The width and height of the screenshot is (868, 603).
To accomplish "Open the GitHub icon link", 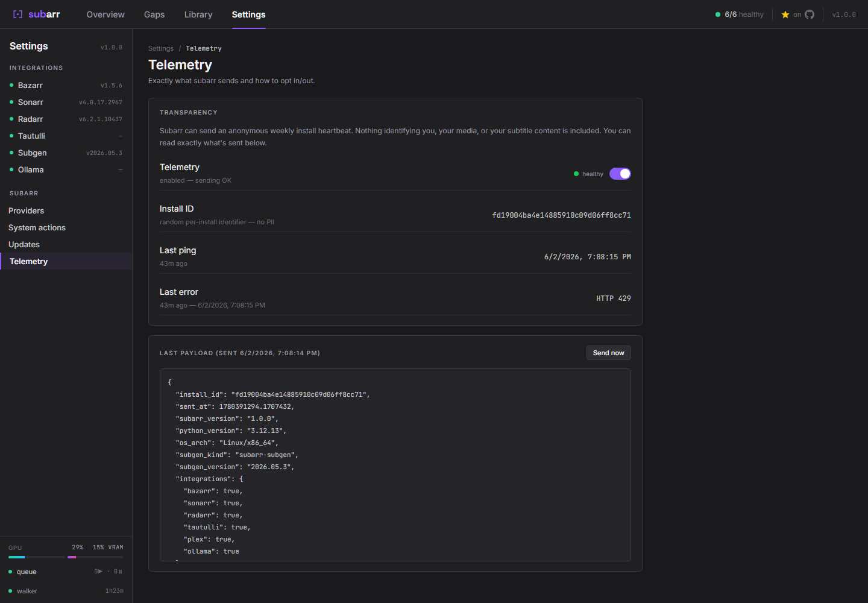I will tap(810, 14).
